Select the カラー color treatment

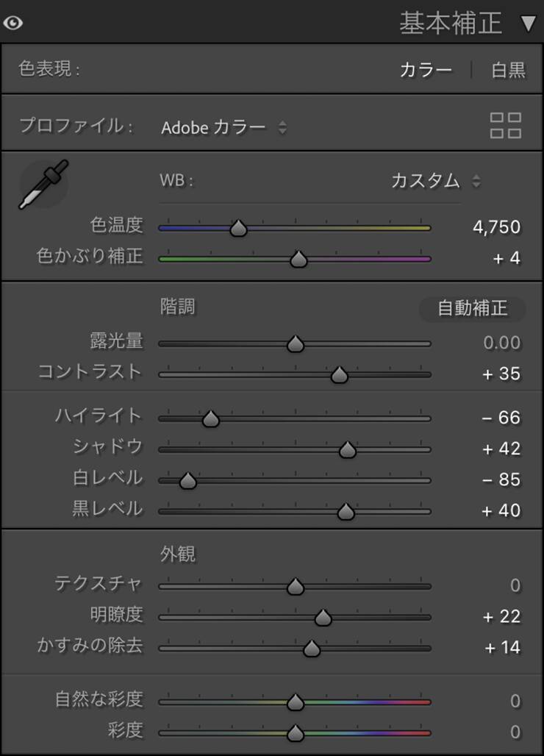point(426,70)
